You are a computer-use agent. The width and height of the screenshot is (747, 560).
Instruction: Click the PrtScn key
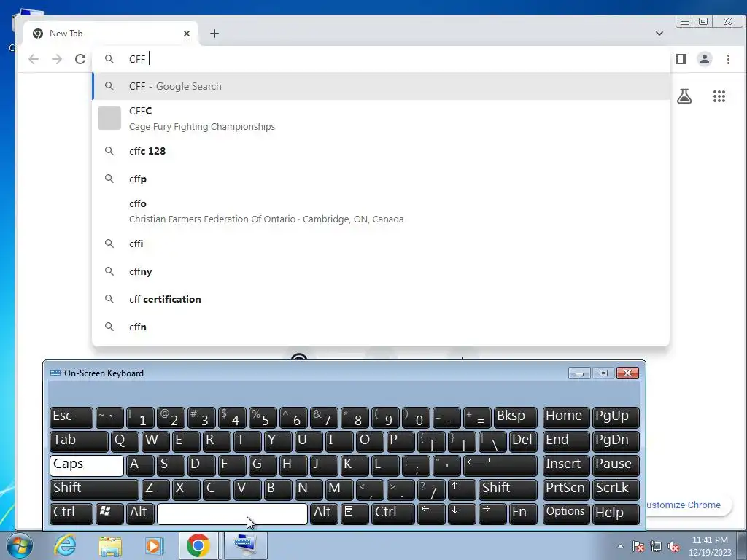(566, 489)
